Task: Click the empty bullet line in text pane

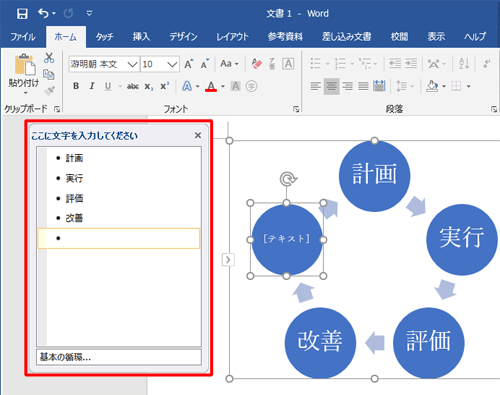Action: tap(119, 238)
